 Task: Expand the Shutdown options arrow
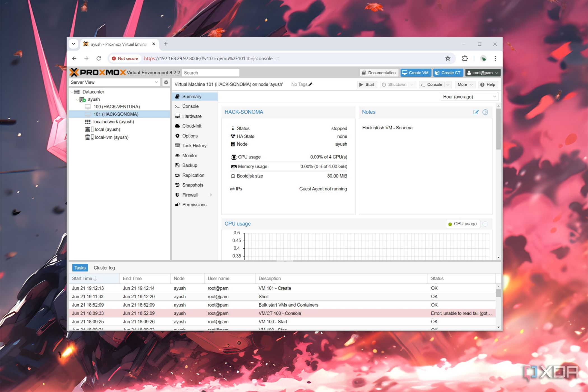coord(412,84)
